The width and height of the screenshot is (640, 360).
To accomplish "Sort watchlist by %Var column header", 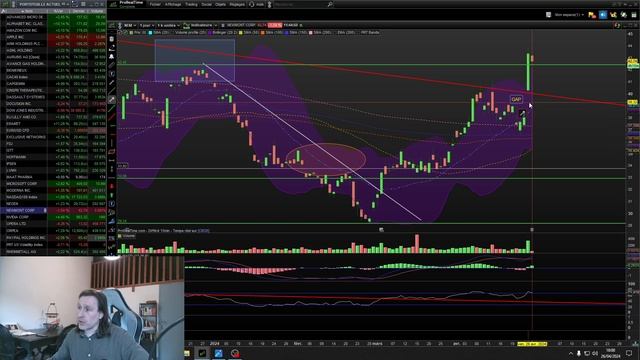I will pyautogui.click(x=58, y=11).
